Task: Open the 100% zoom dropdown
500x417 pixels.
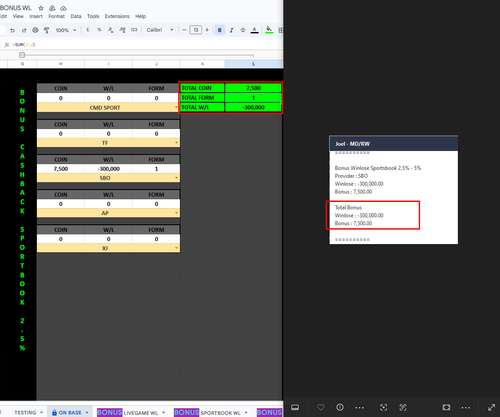Action: click(66, 30)
